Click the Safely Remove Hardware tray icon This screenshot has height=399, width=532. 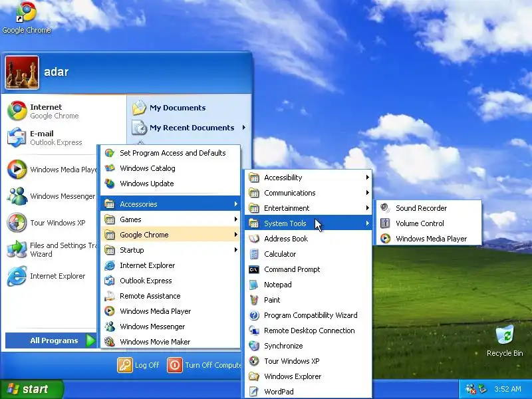pyautogui.click(x=482, y=389)
